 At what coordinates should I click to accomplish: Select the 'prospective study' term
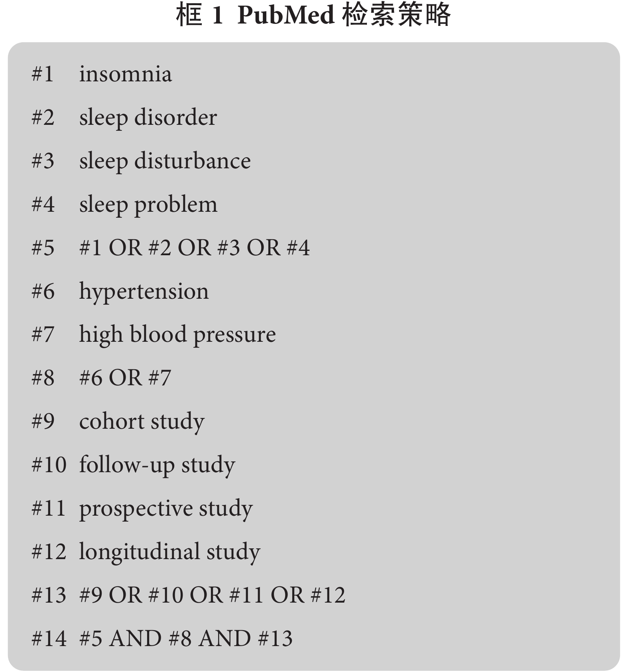click(x=166, y=509)
